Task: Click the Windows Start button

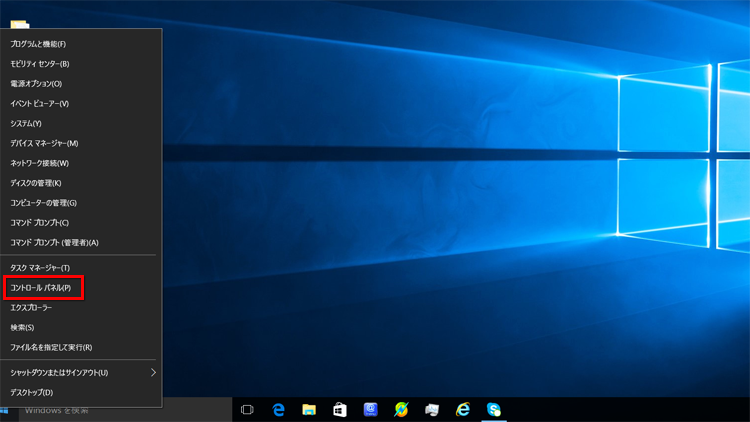Action: tap(5, 410)
